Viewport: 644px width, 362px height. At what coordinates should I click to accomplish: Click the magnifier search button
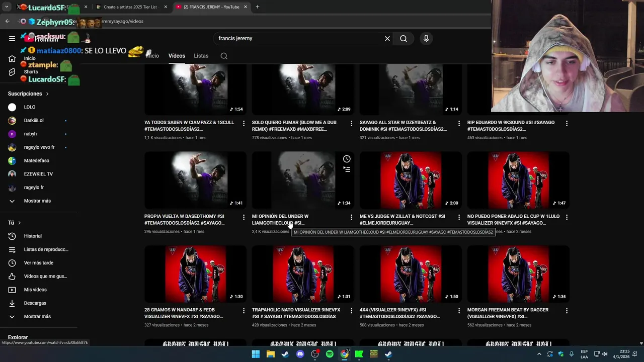point(404,38)
